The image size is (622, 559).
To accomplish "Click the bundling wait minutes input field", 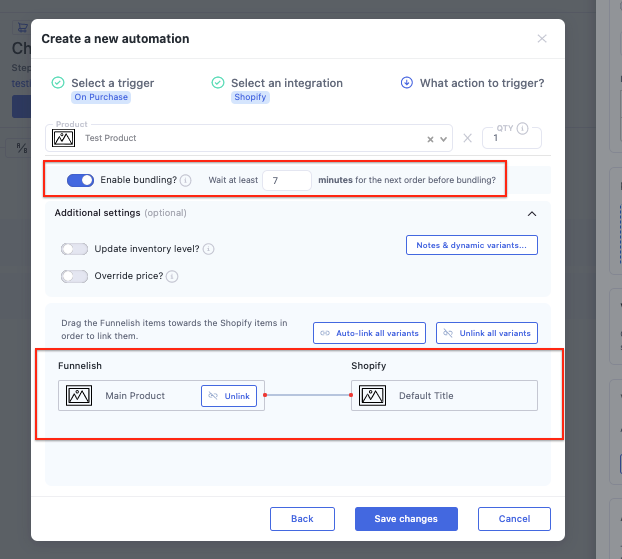I will 288,180.
